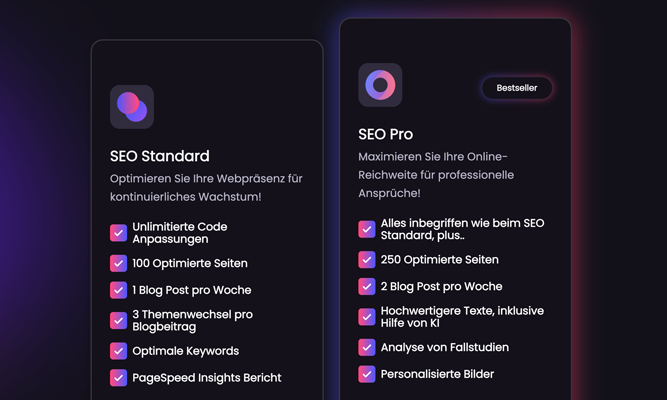This screenshot has height=400, width=667.
Task: Click the SEO Standard description text
Action: (206, 188)
